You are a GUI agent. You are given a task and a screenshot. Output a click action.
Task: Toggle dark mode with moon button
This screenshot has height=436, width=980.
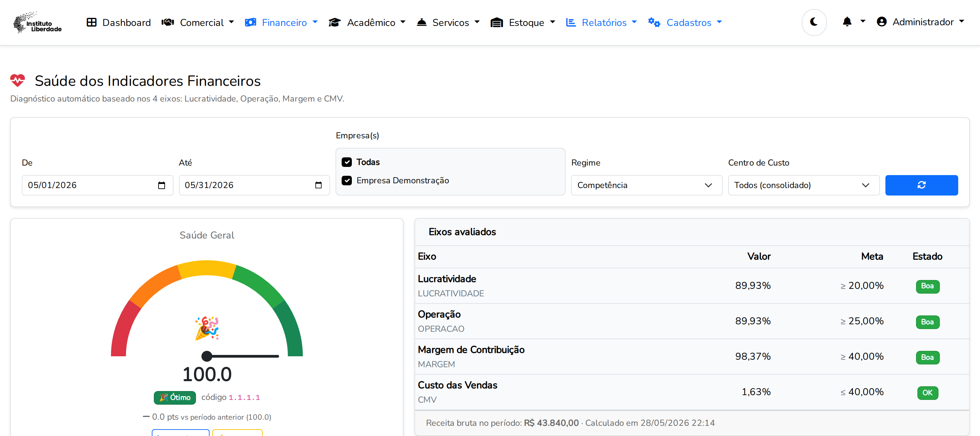tap(814, 22)
